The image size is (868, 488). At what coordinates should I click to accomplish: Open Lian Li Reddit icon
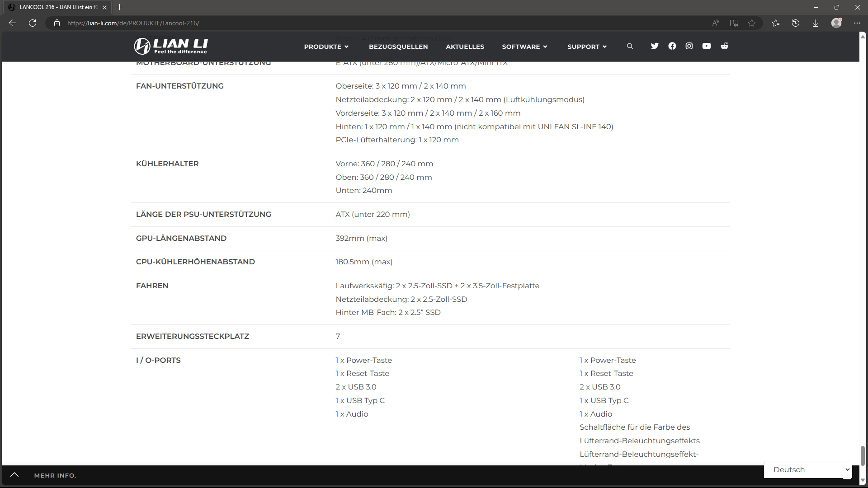coord(724,46)
